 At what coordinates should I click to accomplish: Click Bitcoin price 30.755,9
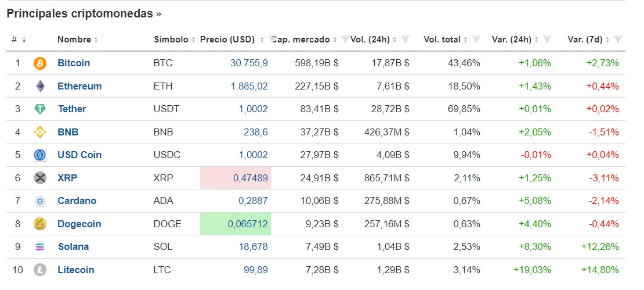[249, 63]
